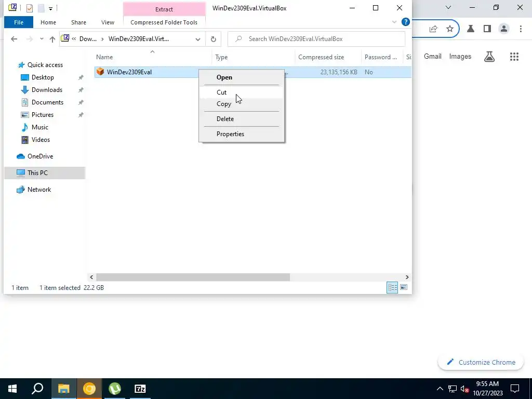Switch to the Share ribbon tab

tap(78, 22)
